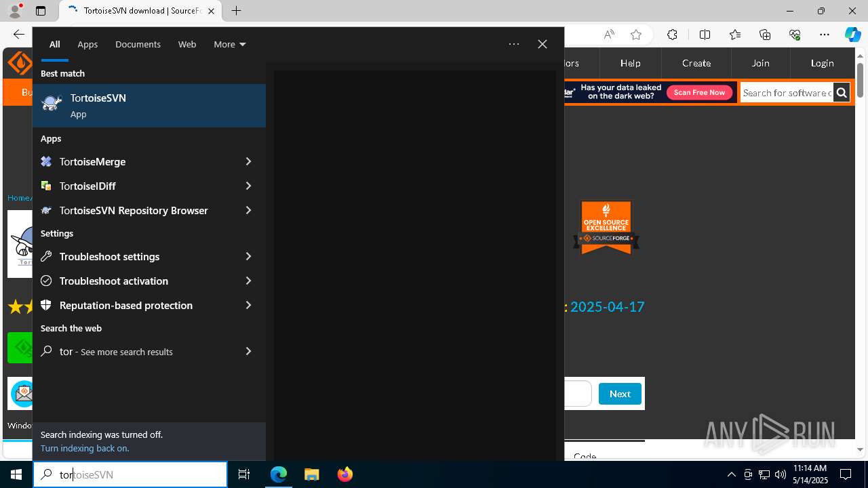Click the SourceForge search software field
This screenshot has width=868, height=488.
(x=787, y=93)
